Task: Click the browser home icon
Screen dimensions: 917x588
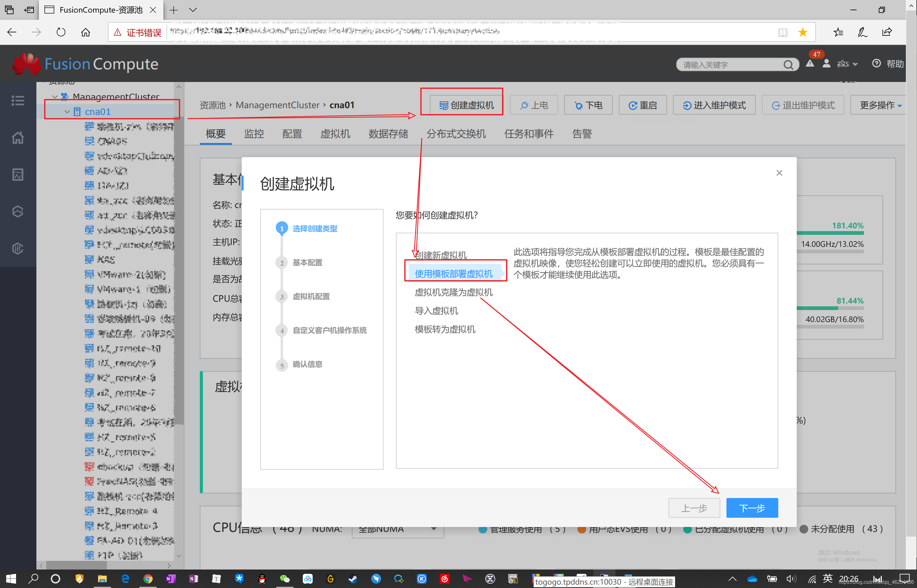Action: (85, 32)
